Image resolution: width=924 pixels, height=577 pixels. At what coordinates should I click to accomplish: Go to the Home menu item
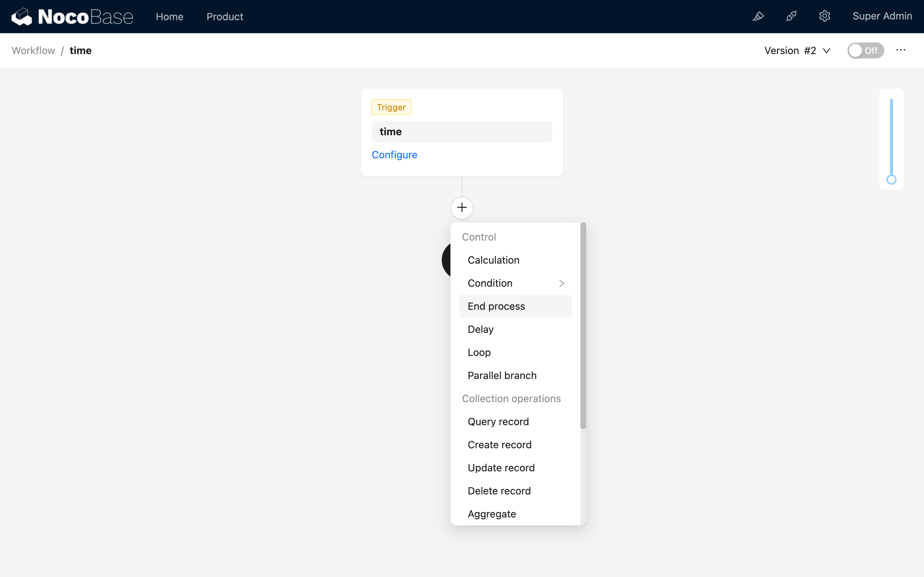[170, 17]
